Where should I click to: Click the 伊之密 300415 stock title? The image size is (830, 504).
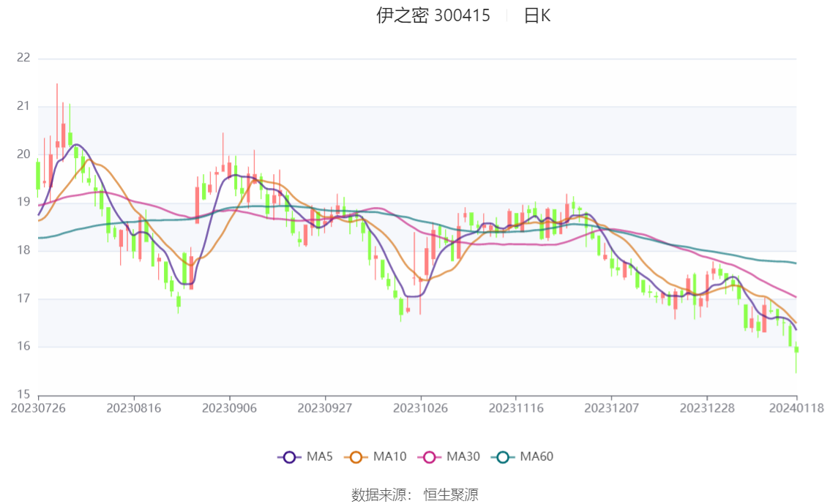pyautogui.click(x=433, y=16)
